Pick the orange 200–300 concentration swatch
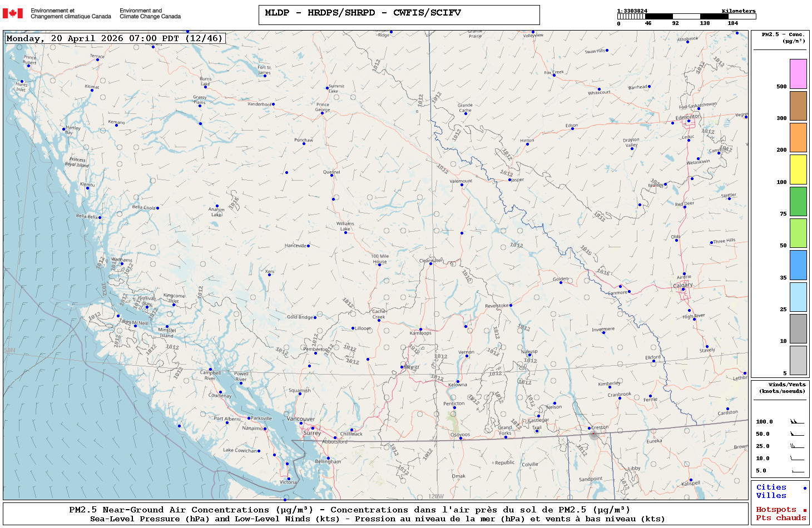This screenshot has width=812, height=528. pyautogui.click(x=798, y=137)
